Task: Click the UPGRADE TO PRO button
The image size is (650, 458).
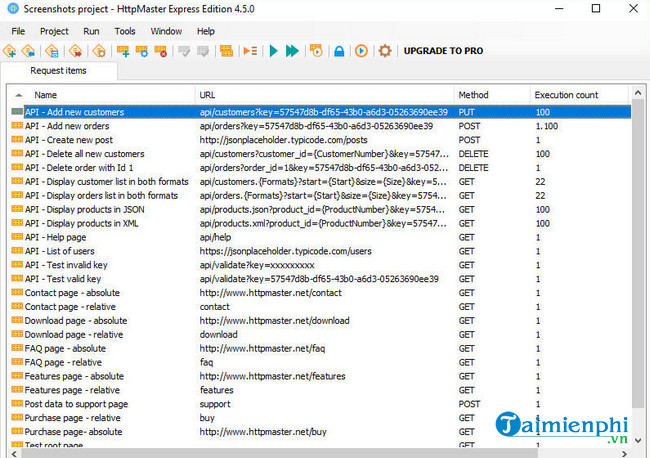Action: pos(443,51)
